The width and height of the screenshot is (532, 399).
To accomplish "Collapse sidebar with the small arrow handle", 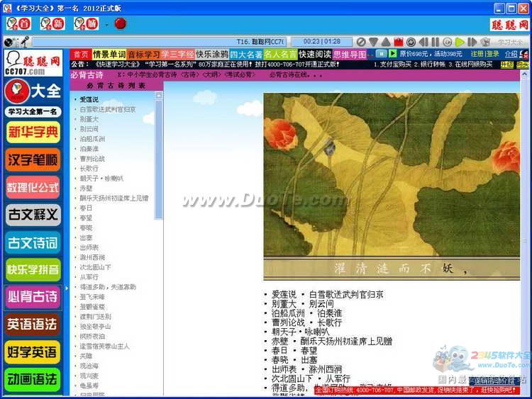I will coord(67,288).
